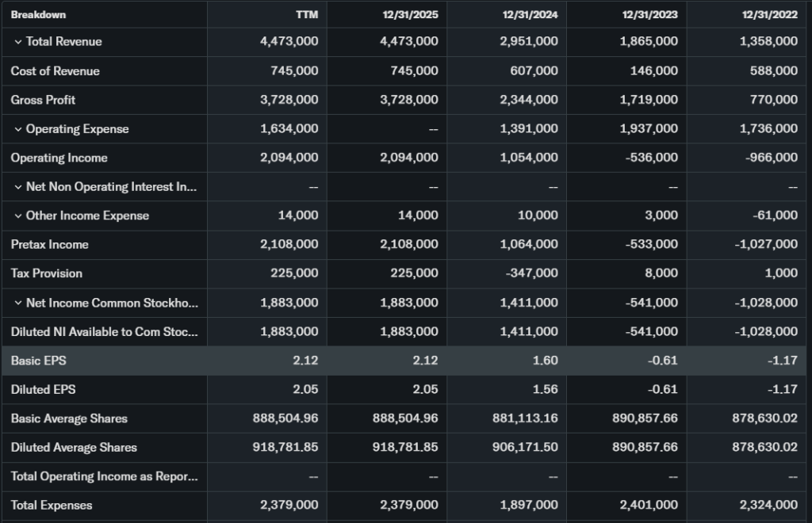
Task: Select the Gross Profit row label
Action: (x=44, y=100)
